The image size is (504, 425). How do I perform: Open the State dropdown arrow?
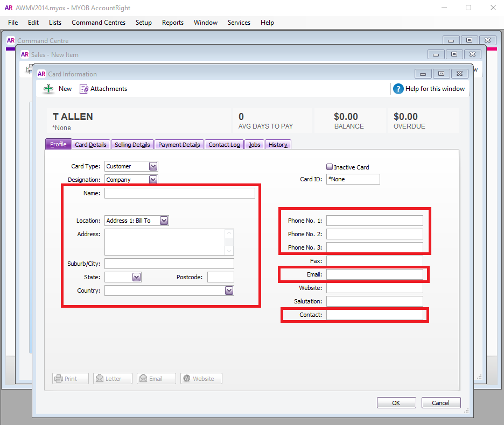tap(137, 277)
